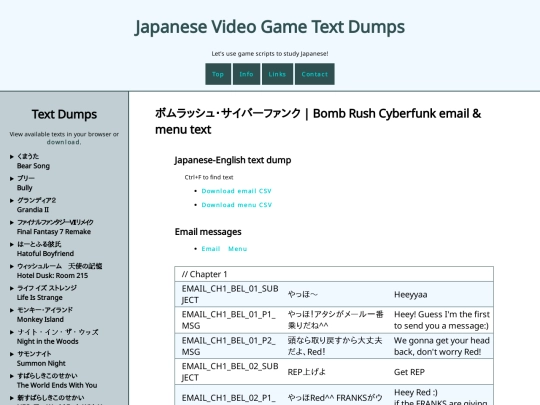Image resolution: width=540 pixels, height=405 pixels.
Task: Select the Grandia II text
Action: pos(33,210)
